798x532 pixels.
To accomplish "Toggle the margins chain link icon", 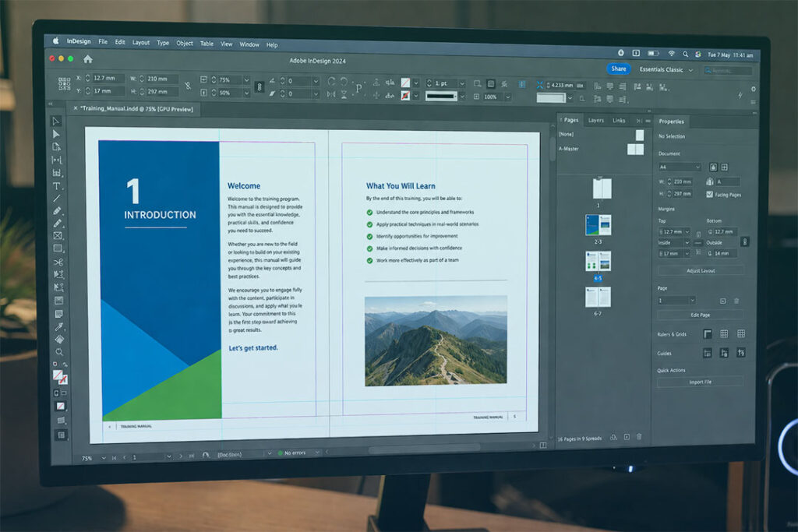I will pyautogui.click(x=743, y=242).
